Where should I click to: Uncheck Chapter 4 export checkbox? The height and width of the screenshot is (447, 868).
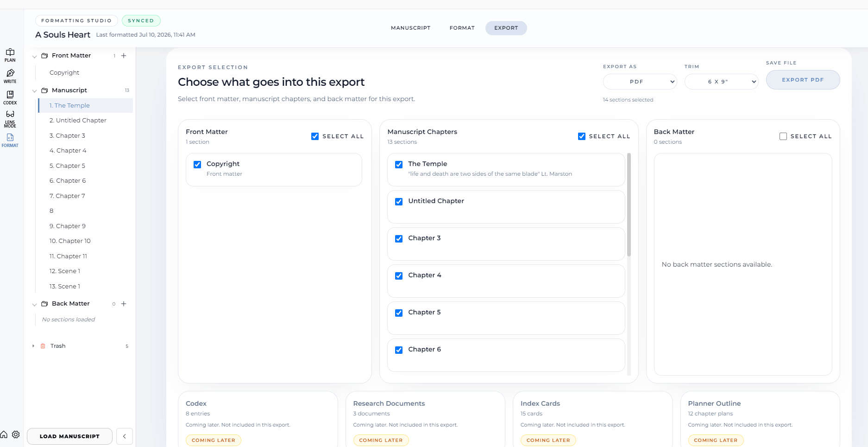pyautogui.click(x=399, y=276)
